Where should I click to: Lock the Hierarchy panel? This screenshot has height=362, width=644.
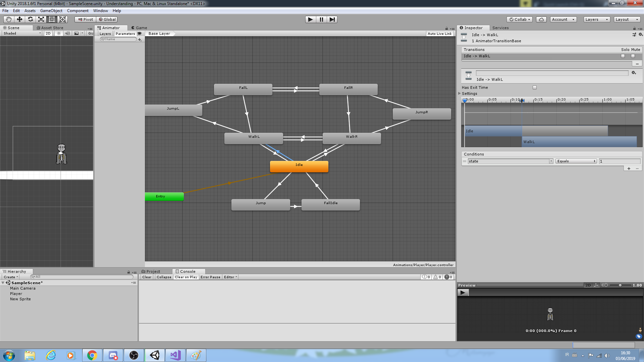tap(128, 272)
